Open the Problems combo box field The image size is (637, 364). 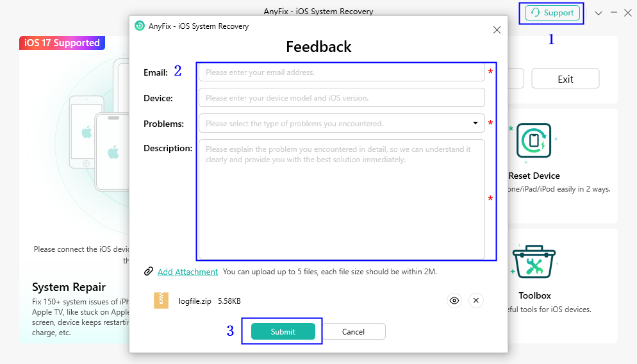pos(342,123)
